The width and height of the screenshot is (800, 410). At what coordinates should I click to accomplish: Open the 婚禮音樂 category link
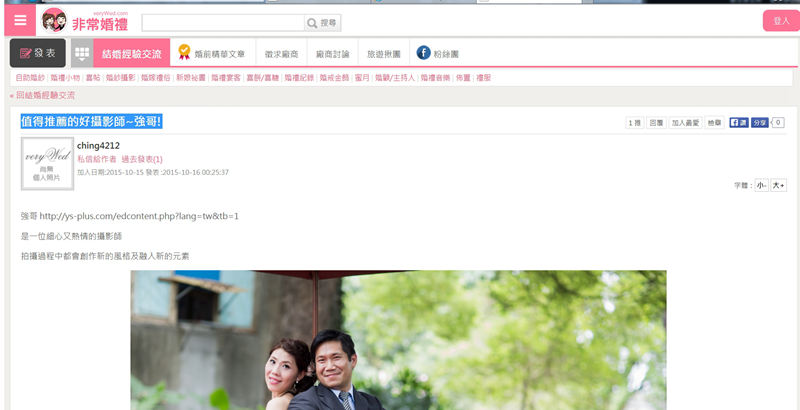coord(435,78)
